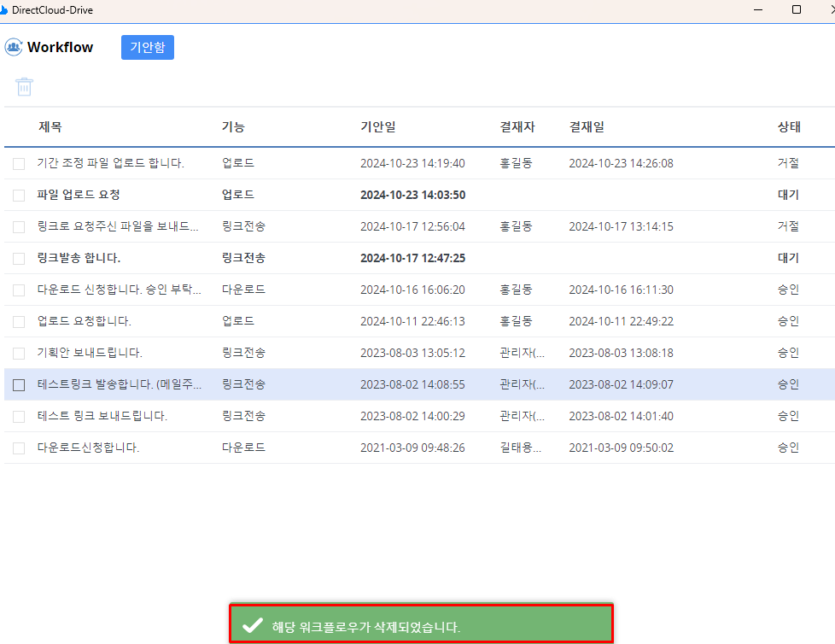Image resolution: width=835 pixels, height=644 pixels.
Task: Sort by 기안일 column header
Action: coord(377,127)
